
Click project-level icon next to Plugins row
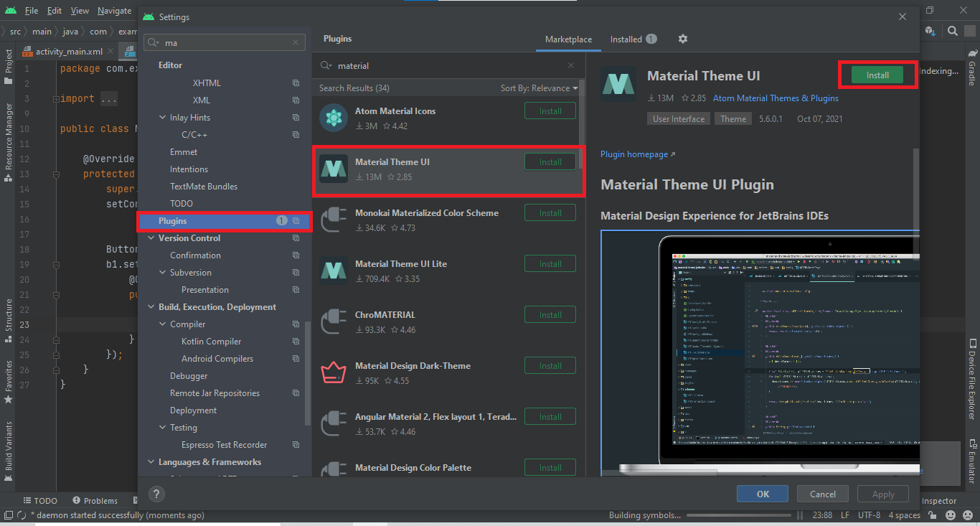[296, 221]
